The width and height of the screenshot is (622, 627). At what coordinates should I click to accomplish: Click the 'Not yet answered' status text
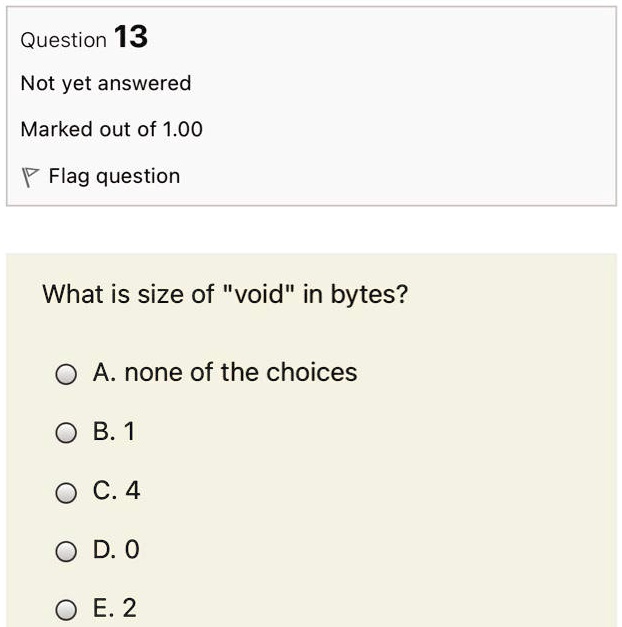[106, 84]
